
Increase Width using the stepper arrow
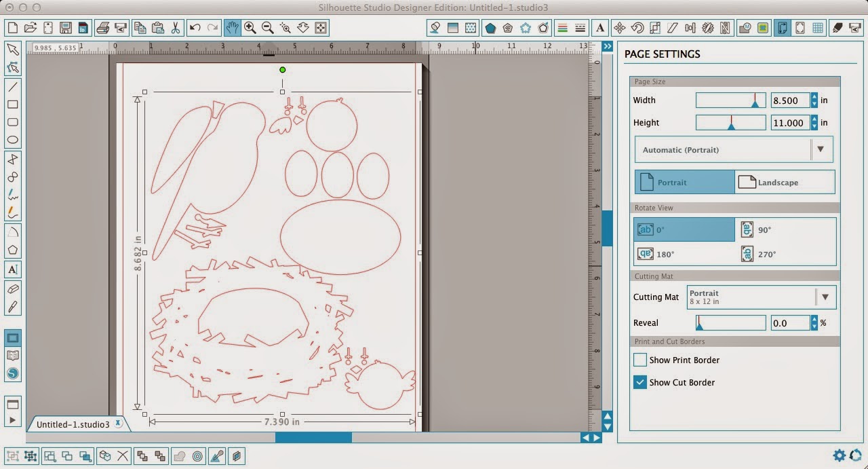click(x=813, y=96)
